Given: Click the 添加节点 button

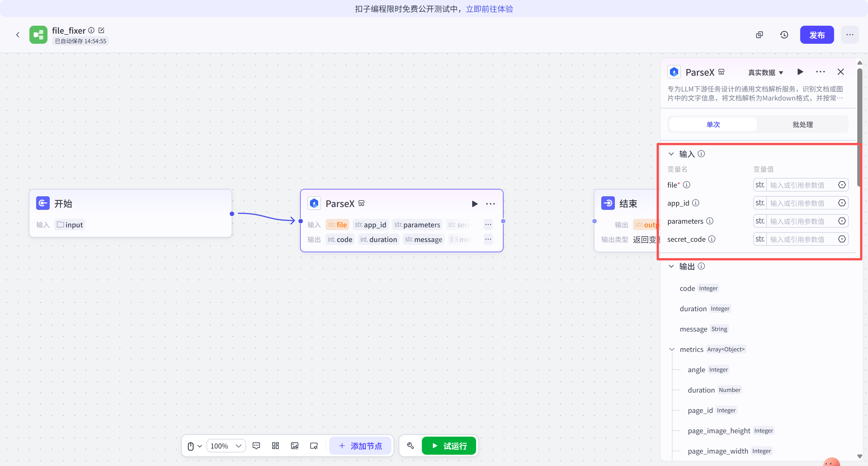Looking at the screenshot, I should click(360, 446).
